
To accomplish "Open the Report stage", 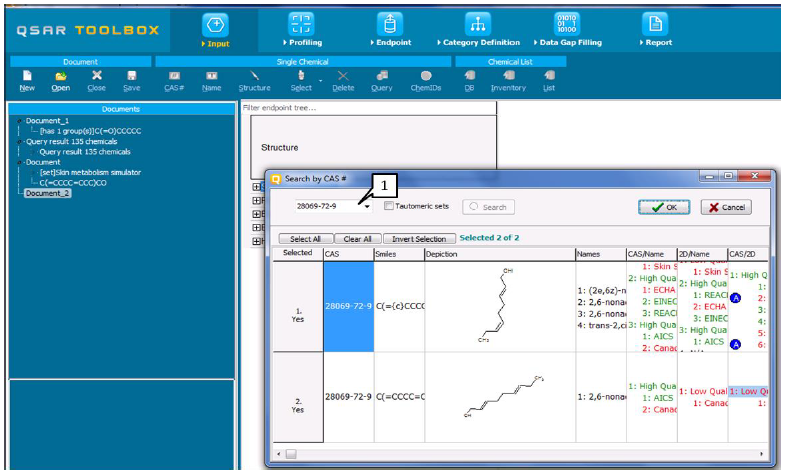I will coord(655,30).
